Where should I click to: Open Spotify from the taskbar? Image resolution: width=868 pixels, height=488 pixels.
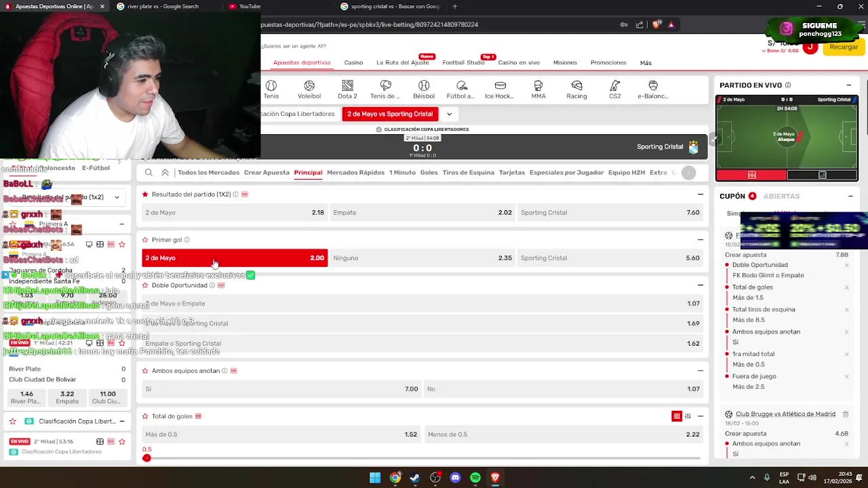475,478
